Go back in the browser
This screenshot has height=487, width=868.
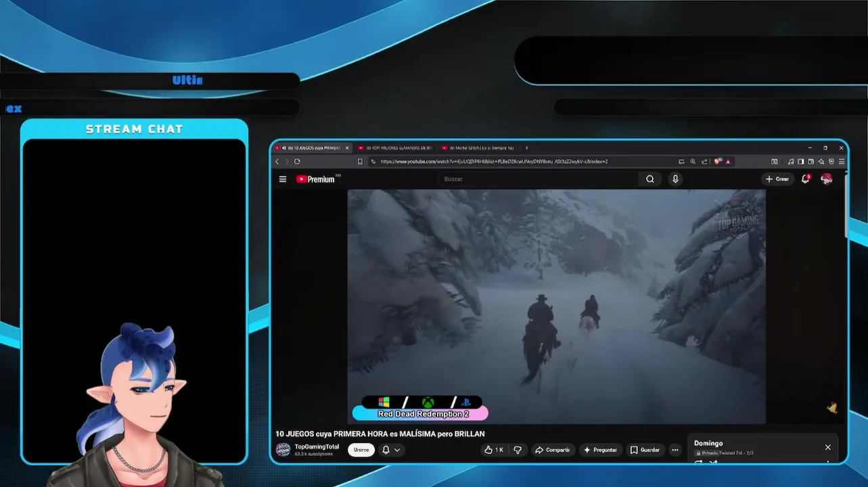click(x=277, y=162)
